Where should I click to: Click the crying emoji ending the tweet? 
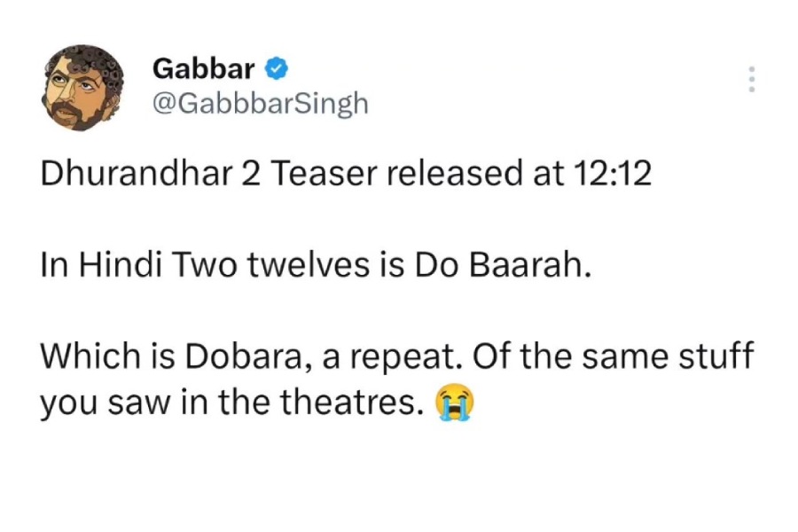click(x=454, y=405)
